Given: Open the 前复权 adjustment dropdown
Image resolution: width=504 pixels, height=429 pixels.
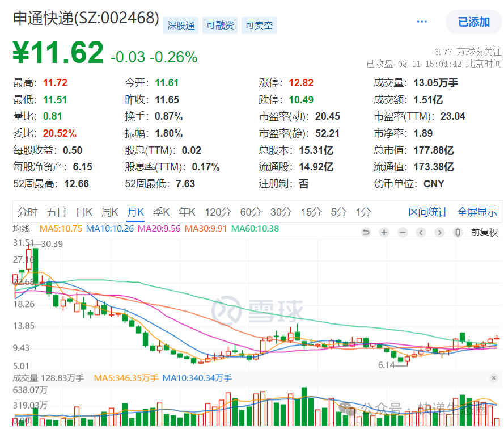Looking at the screenshot, I should pyautogui.click(x=484, y=232).
